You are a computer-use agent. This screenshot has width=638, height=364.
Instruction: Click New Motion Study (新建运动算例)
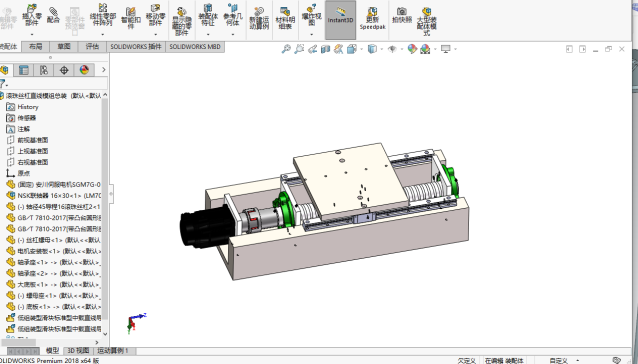pos(259,18)
